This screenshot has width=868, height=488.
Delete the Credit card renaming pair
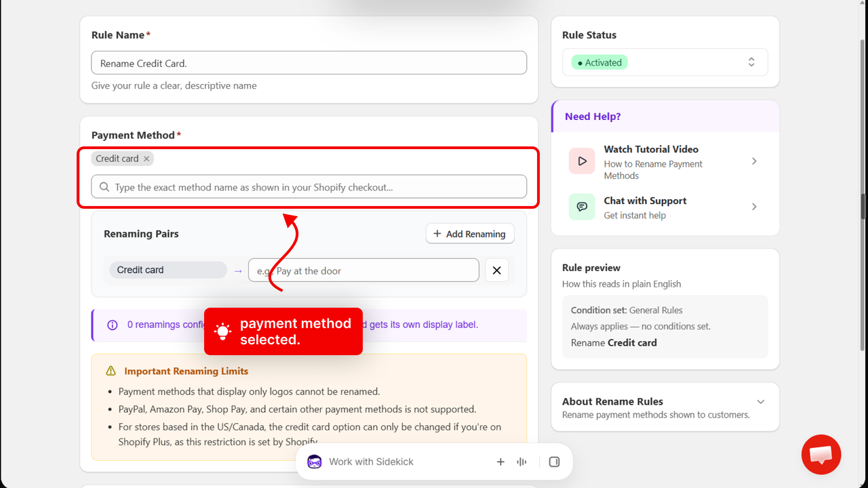tap(496, 270)
